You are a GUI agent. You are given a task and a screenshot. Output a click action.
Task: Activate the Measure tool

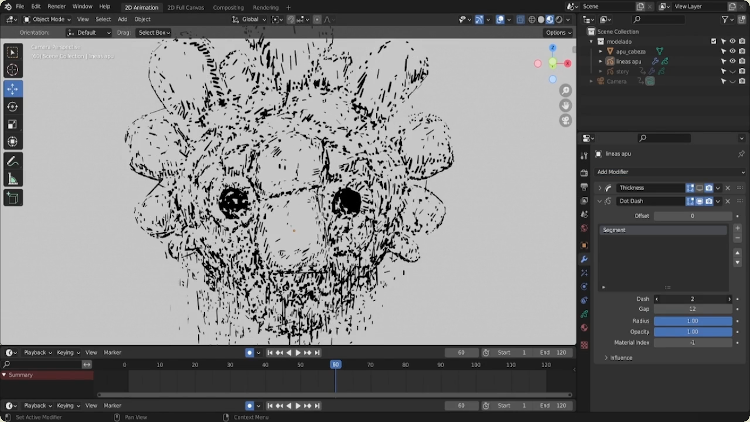13,179
